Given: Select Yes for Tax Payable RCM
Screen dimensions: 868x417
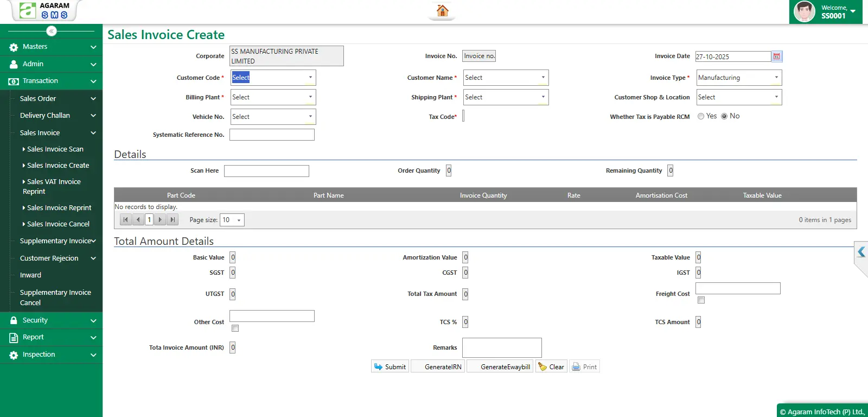Looking at the screenshot, I should point(701,116).
